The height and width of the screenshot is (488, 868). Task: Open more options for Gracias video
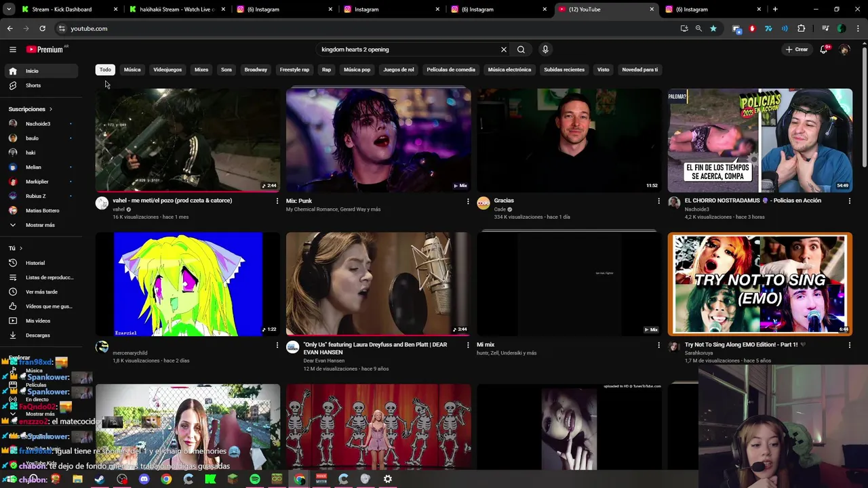point(658,201)
